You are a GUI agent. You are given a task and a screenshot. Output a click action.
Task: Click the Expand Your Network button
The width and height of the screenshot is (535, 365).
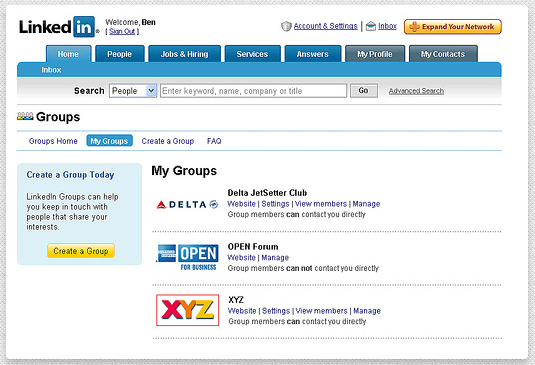coord(453,27)
